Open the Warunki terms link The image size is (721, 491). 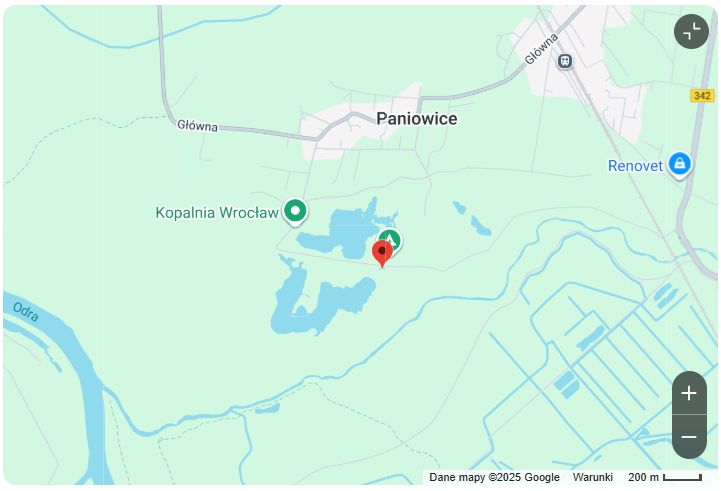click(592, 477)
